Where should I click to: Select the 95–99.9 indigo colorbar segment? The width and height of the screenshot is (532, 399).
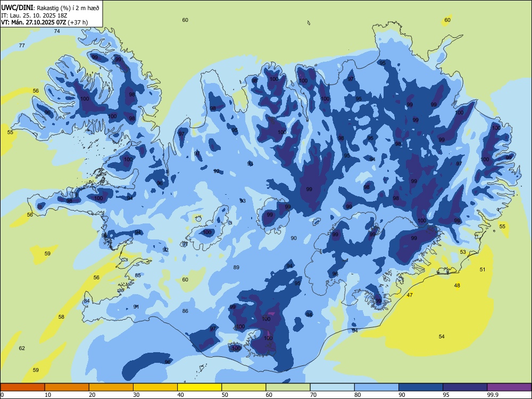[465, 387]
